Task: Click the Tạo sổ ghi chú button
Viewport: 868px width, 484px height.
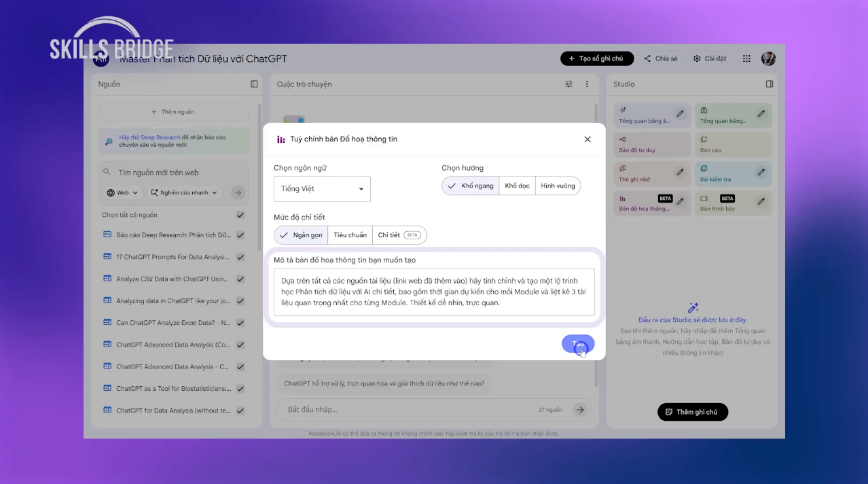Action: click(x=596, y=59)
